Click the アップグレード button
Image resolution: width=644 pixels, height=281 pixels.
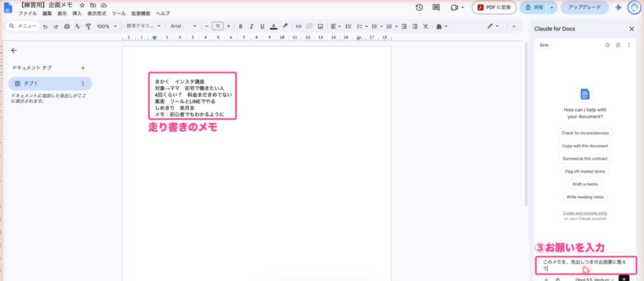click(x=584, y=8)
